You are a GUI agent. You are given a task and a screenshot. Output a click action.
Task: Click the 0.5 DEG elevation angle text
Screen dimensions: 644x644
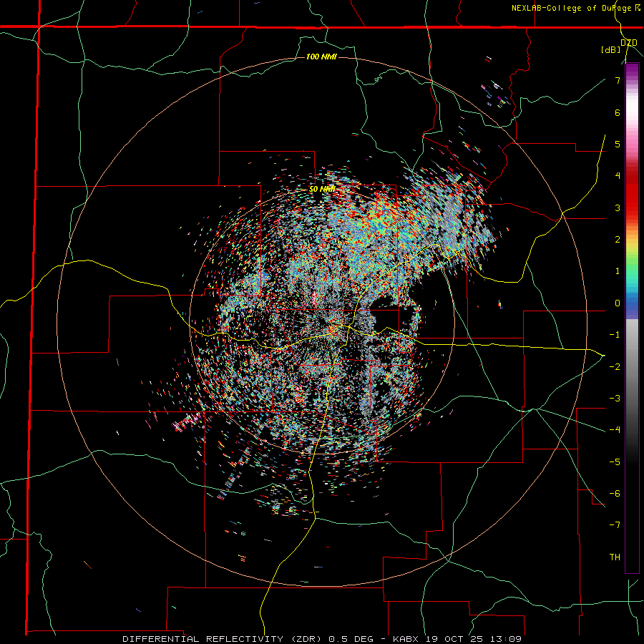(351, 639)
